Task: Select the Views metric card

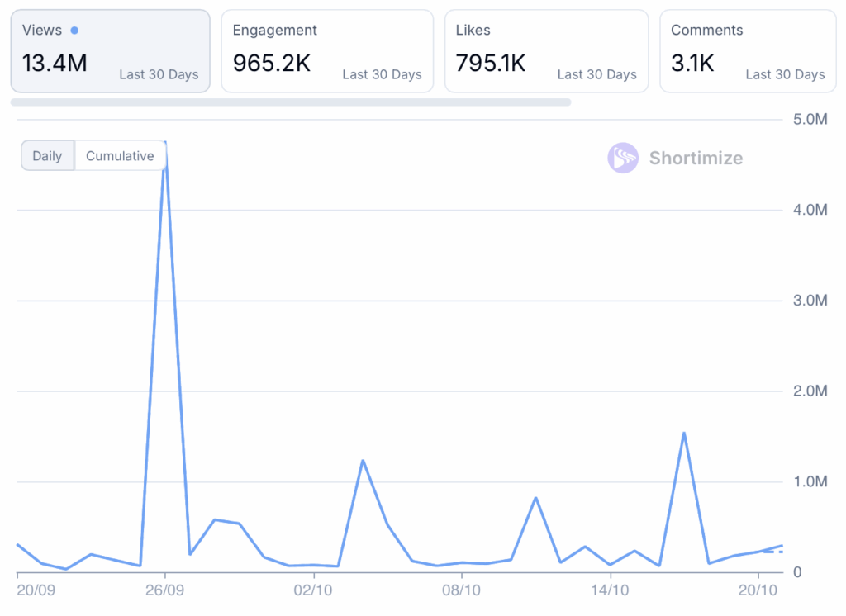Action: [110, 51]
